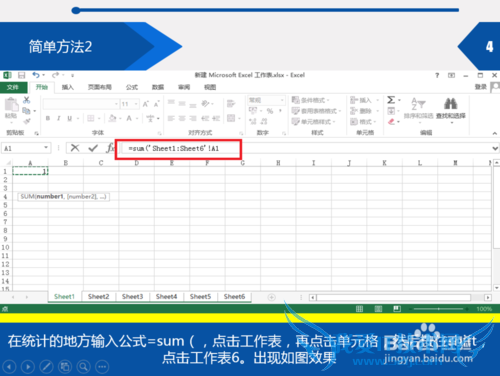Switch to the Data ribbon tab
Viewport: 500px width, 376px height.
tap(158, 87)
